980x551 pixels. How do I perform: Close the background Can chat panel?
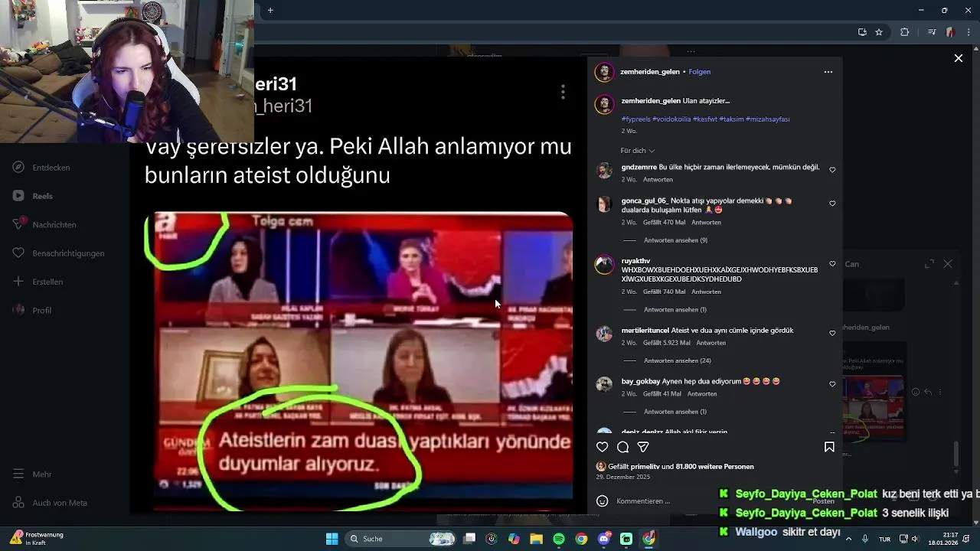948,264
